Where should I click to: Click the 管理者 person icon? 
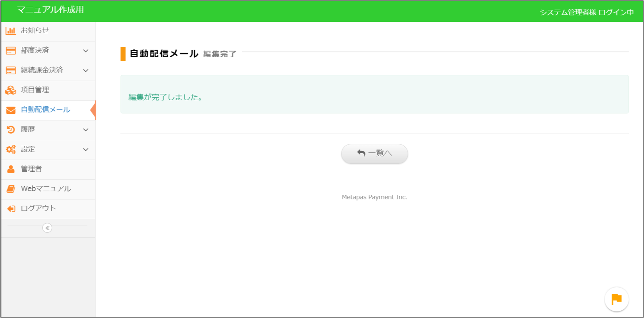click(x=11, y=169)
